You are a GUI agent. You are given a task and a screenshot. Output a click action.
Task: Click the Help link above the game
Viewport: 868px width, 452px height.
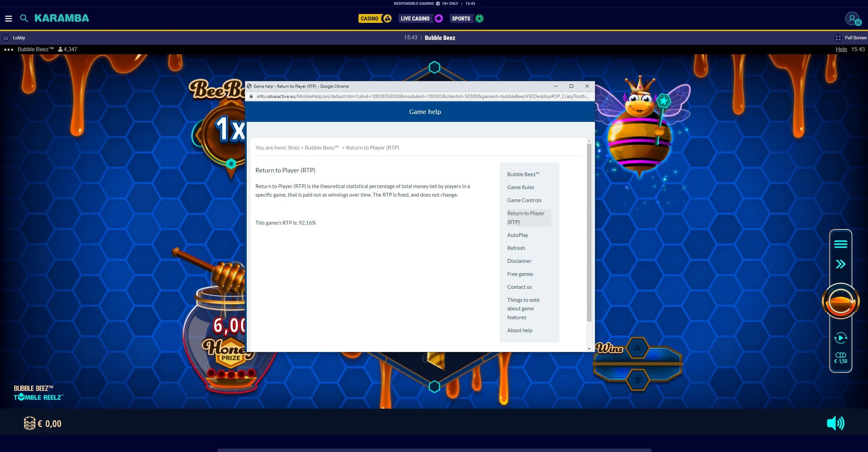[x=841, y=49]
